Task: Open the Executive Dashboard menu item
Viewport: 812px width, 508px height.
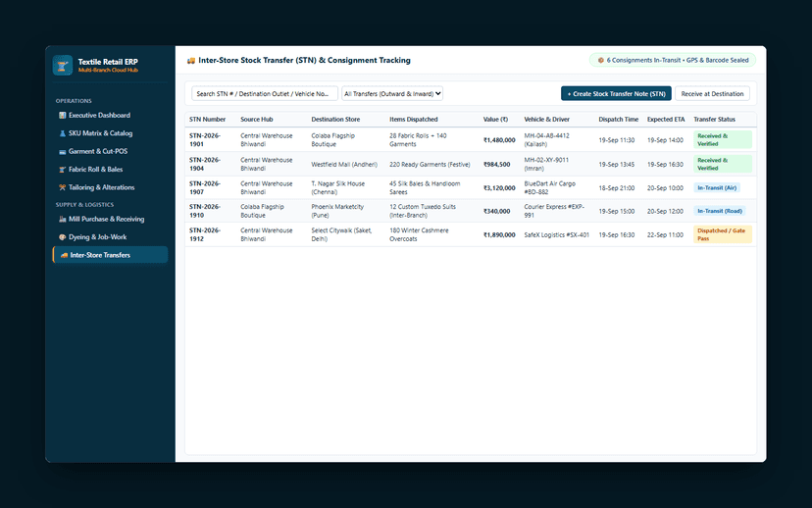Action: (x=110, y=116)
